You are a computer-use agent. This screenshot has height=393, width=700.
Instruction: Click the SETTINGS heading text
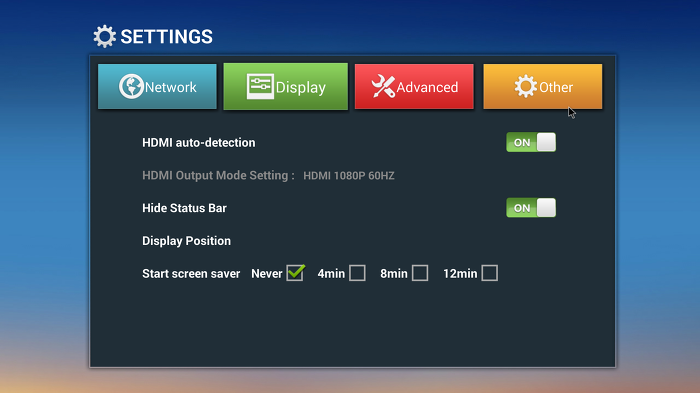167,37
